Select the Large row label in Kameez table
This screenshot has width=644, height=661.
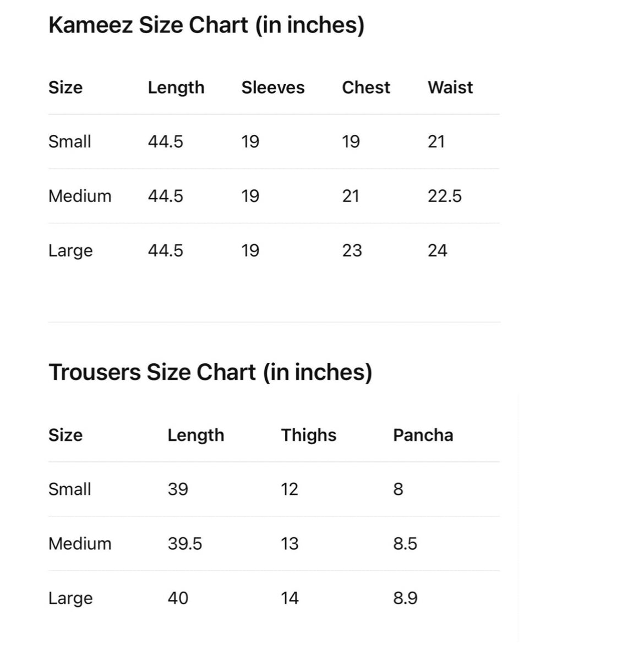[70, 251]
